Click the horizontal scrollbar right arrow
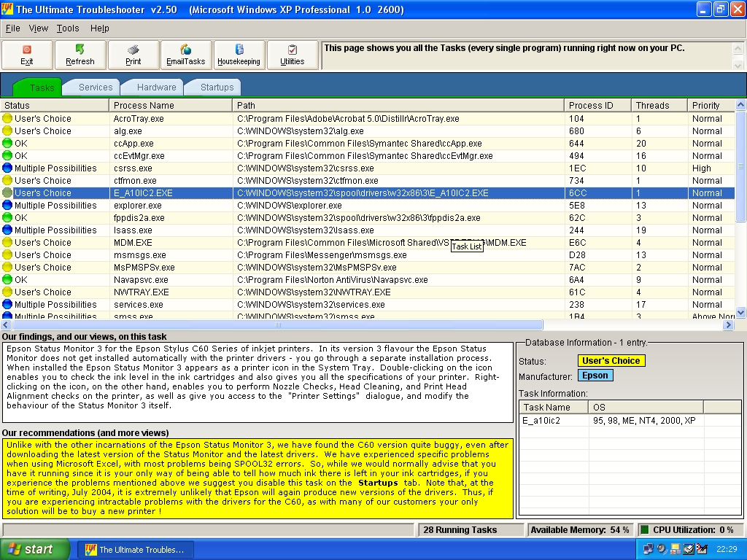This screenshot has width=747, height=560. click(x=728, y=324)
